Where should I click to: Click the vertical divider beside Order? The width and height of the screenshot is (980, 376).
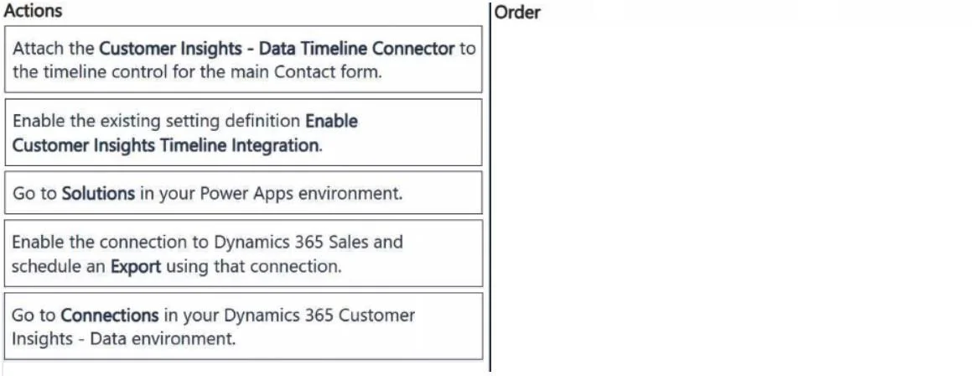pos(490,188)
